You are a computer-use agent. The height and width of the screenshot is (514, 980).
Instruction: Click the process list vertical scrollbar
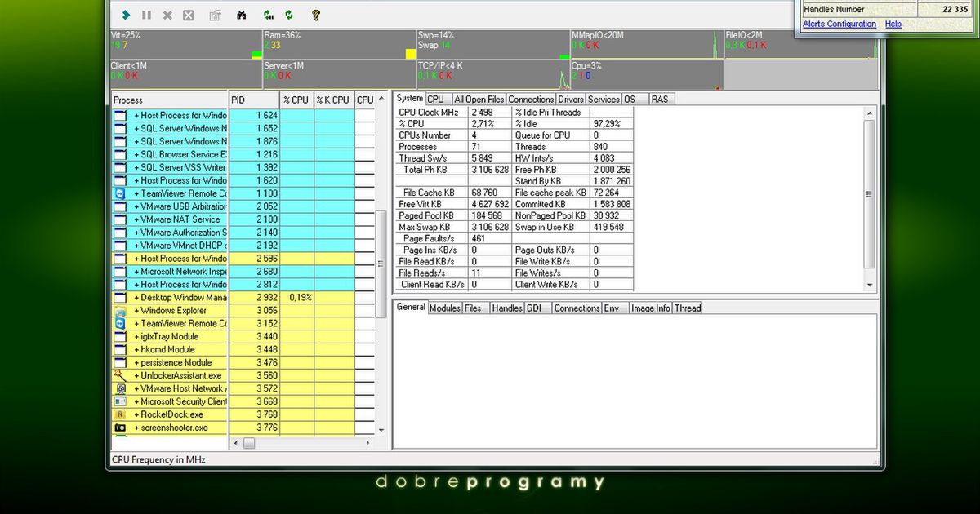click(380, 264)
